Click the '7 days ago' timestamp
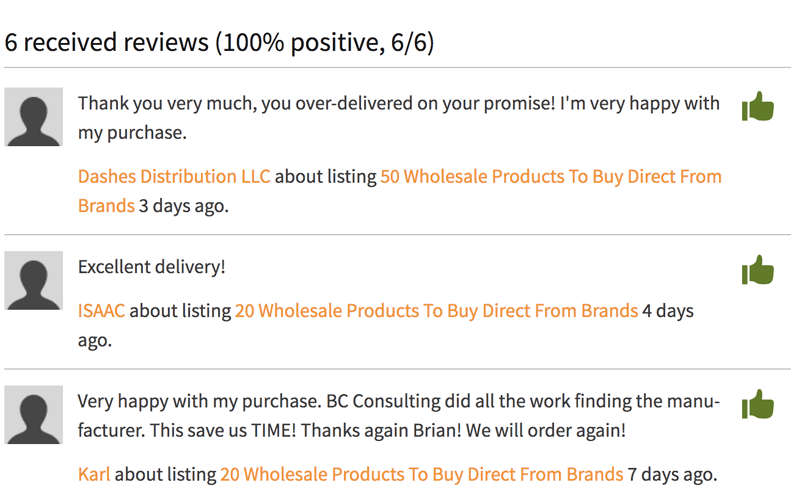Viewport: 800px width, 500px height. pos(672,474)
